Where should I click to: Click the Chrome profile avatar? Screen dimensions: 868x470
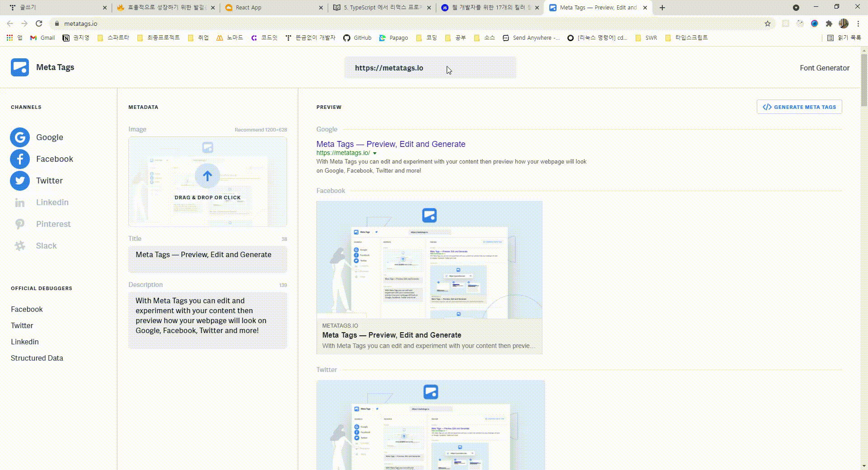click(x=844, y=23)
